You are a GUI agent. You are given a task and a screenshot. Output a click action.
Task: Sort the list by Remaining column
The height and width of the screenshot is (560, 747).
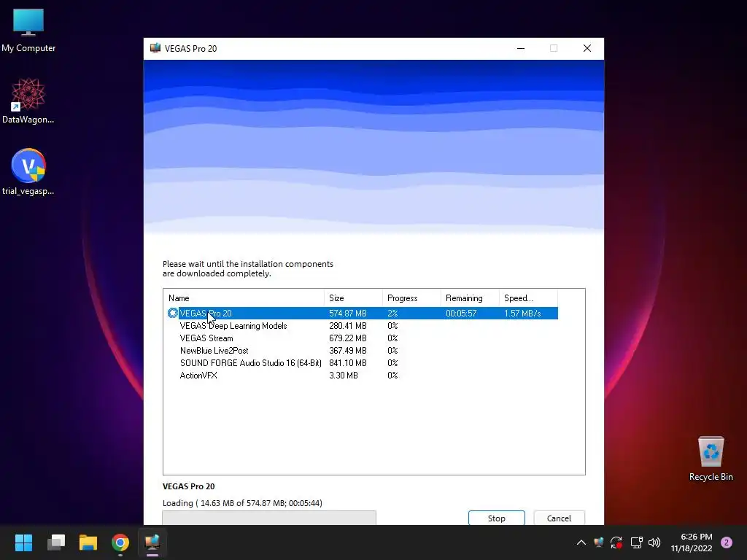click(470, 298)
